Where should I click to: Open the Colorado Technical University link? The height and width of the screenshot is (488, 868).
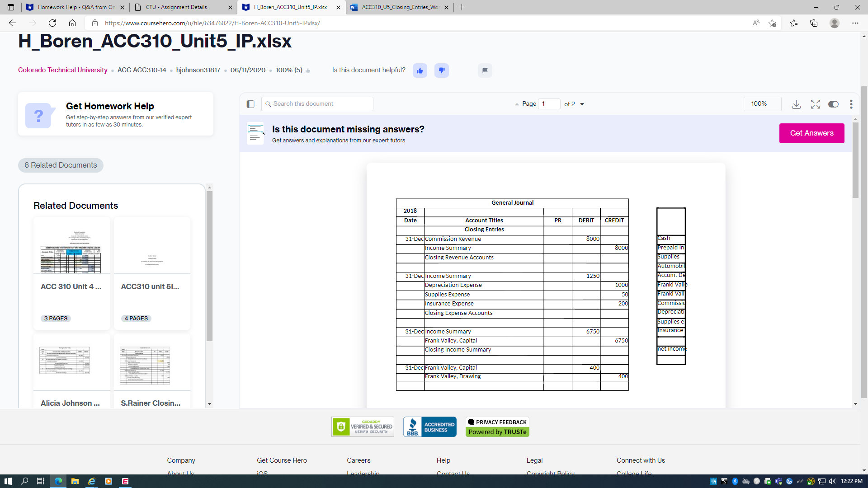tap(63, 70)
